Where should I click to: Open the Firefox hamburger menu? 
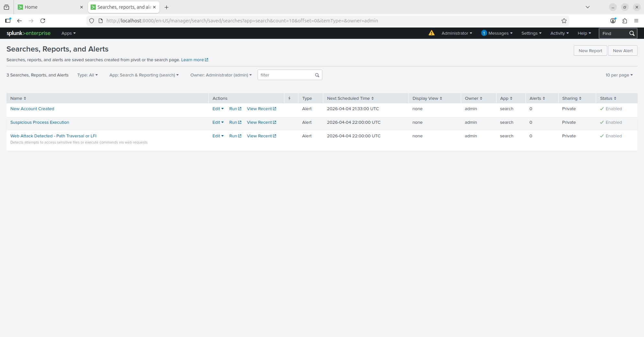[636, 21]
